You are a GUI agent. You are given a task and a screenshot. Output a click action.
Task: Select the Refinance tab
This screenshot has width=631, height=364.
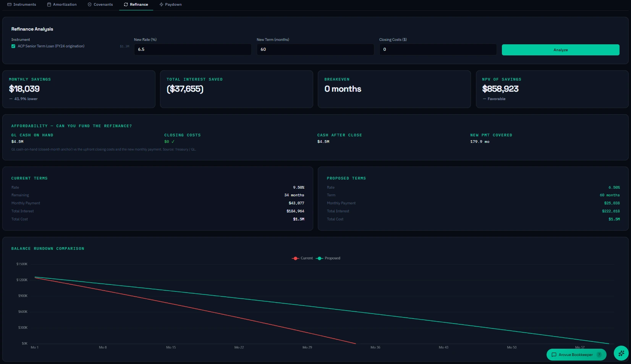(136, 5)
